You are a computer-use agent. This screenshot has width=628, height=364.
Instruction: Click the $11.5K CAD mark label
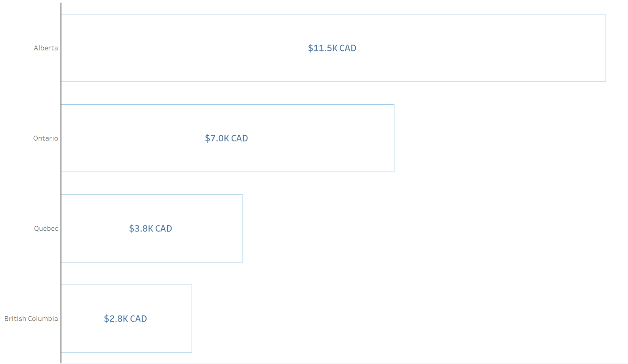332,48
